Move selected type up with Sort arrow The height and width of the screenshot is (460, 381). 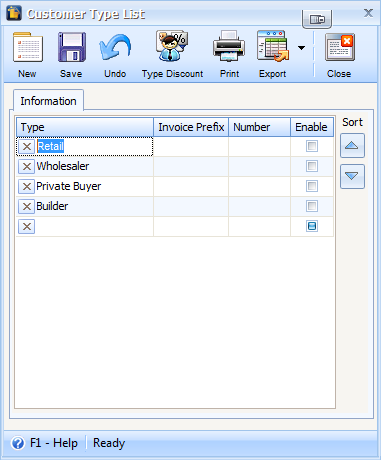[352, 146]
